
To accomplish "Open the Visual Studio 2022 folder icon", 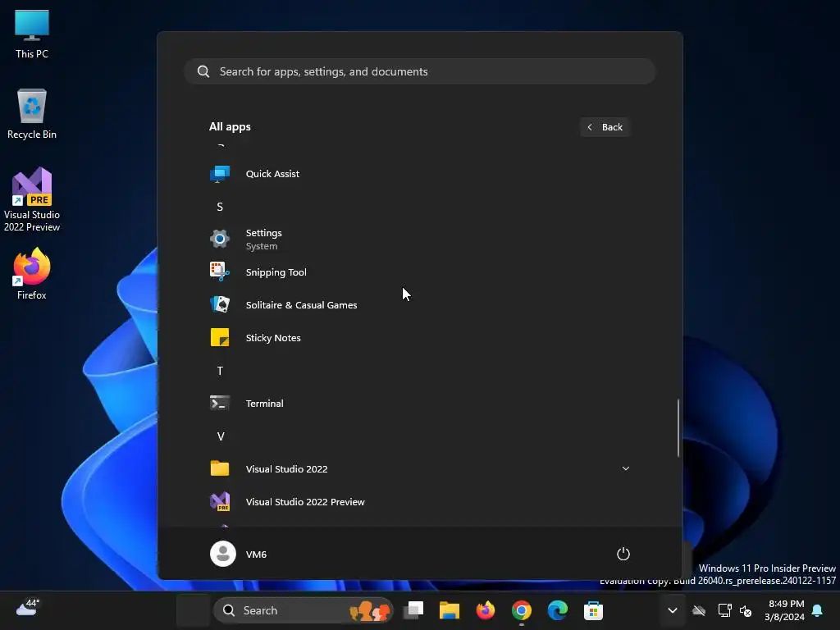I will (x=220, y=468).
